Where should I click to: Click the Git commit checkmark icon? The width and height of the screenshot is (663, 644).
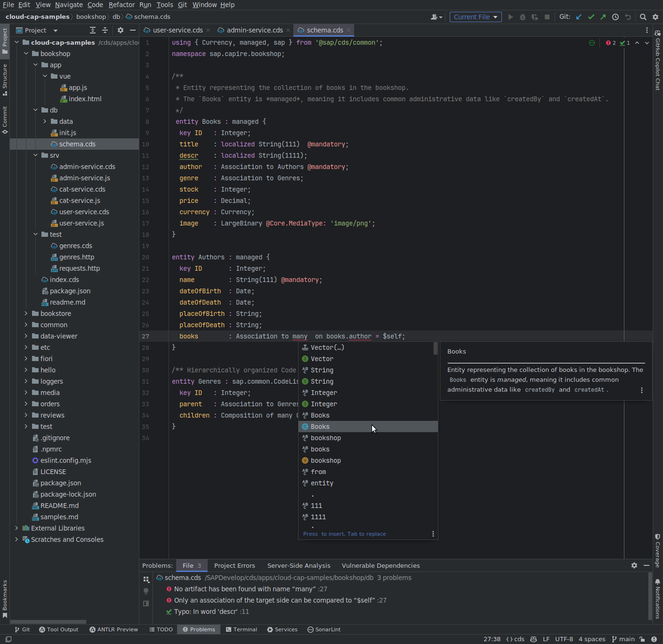591,17
